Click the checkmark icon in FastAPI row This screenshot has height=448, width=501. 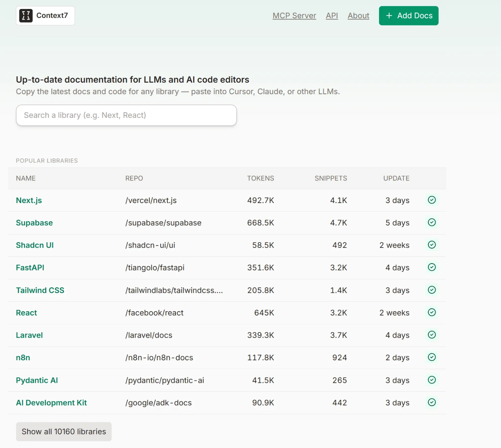(x=432, y=267)
